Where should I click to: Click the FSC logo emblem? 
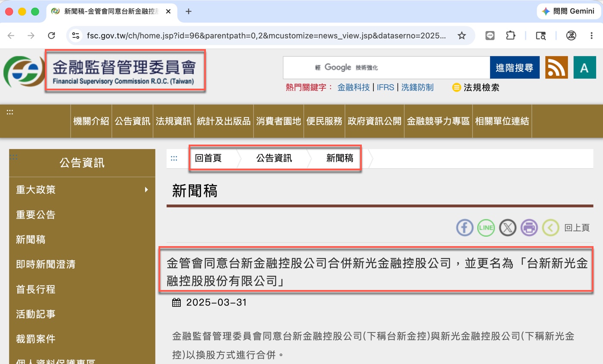(x=24, y=71)
